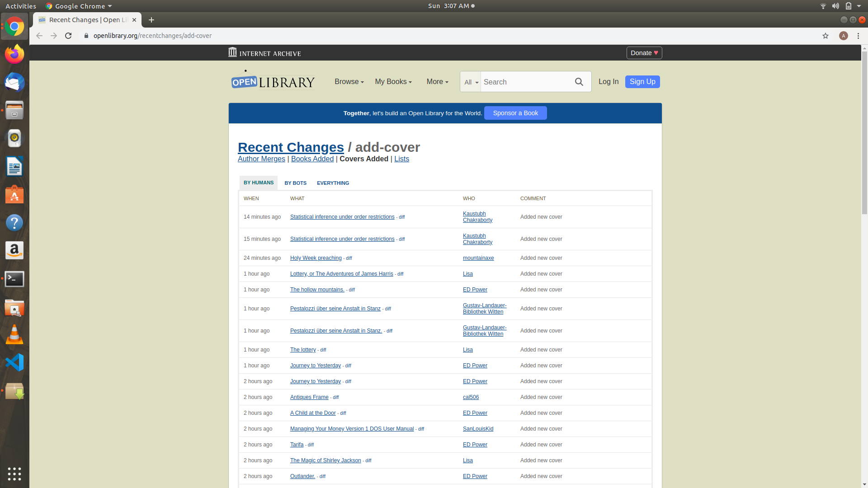Expand the Browse menu
This screenshot has height=488, width=868.
click(x=349, y=82)
